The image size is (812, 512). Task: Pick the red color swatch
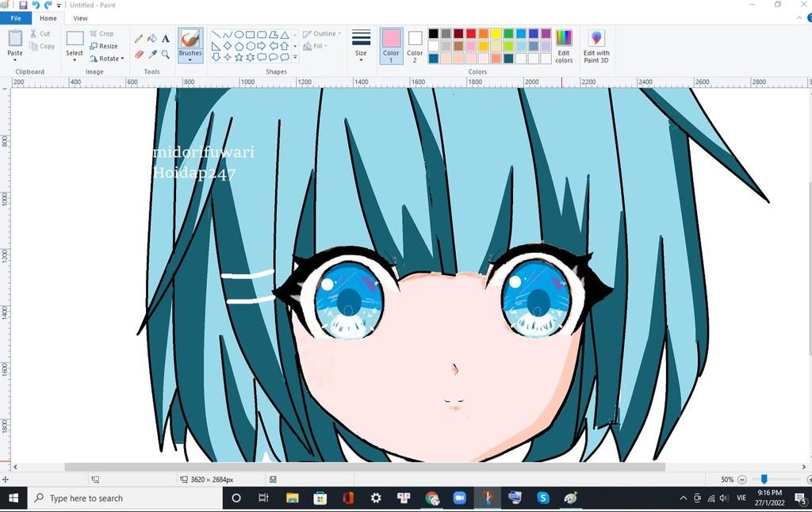tap(471, 33)
